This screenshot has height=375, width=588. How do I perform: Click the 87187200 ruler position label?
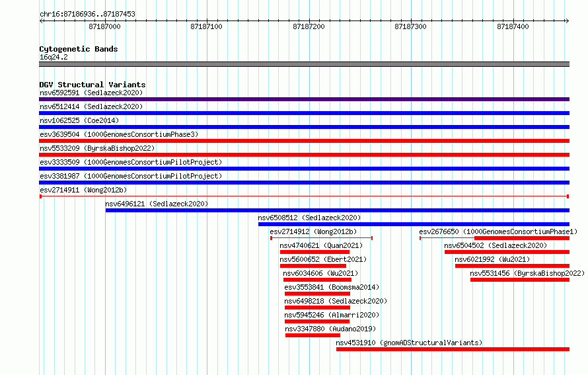point(309,26)
